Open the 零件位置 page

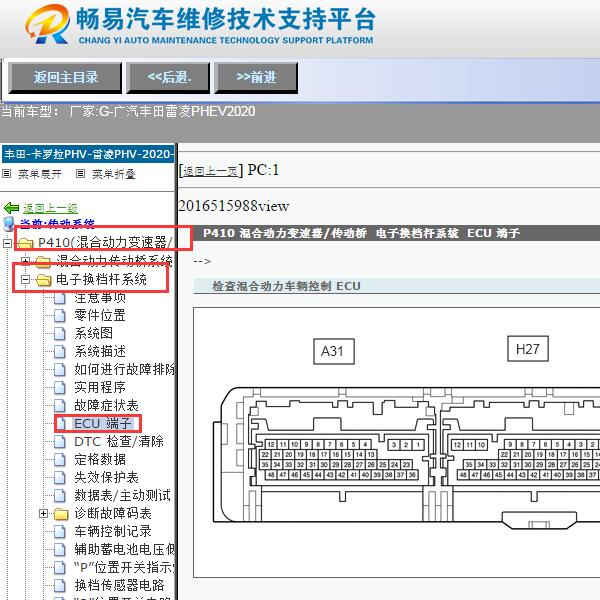[x=100, y=315]
